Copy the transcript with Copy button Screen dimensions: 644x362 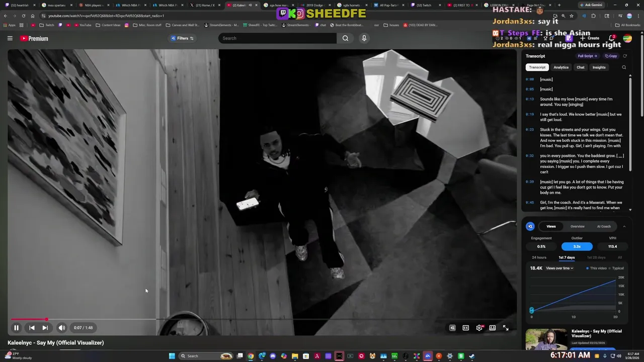point(611,56)
